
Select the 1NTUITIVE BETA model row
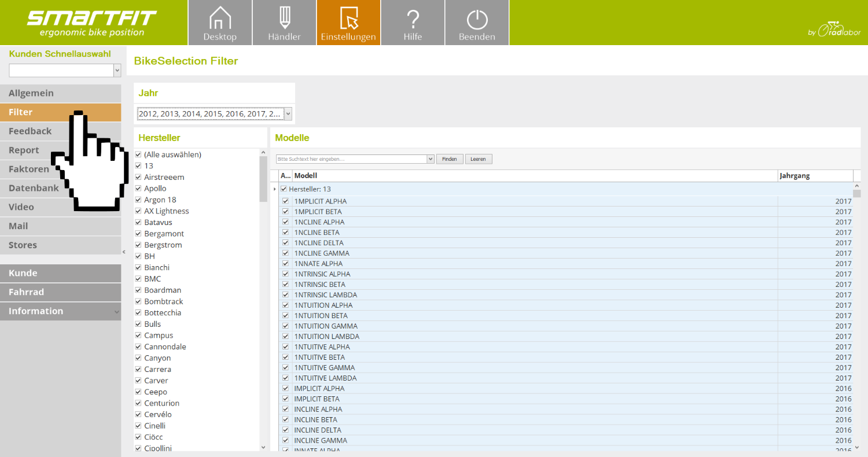tap(566, 358)
